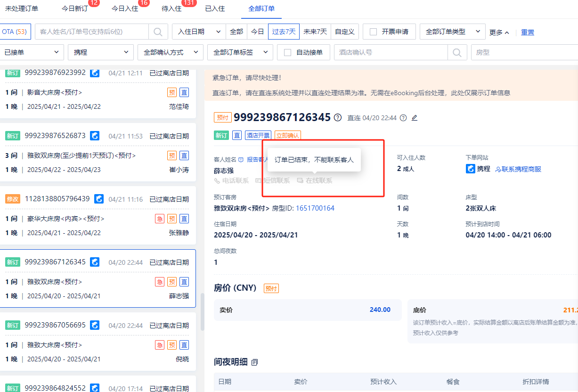
Task: Click the pencil edit icon in order header
Action: (415, 118)
